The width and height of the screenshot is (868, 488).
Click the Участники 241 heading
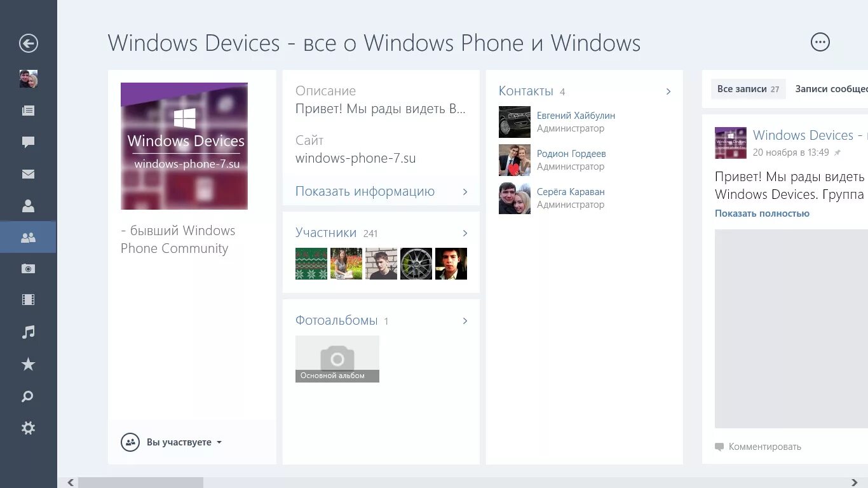pos(337,233)
